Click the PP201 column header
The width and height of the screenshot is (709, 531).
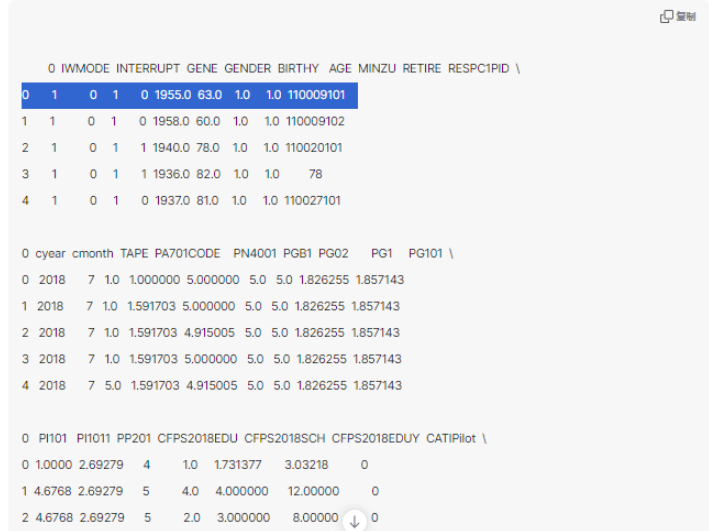(133, 438)
